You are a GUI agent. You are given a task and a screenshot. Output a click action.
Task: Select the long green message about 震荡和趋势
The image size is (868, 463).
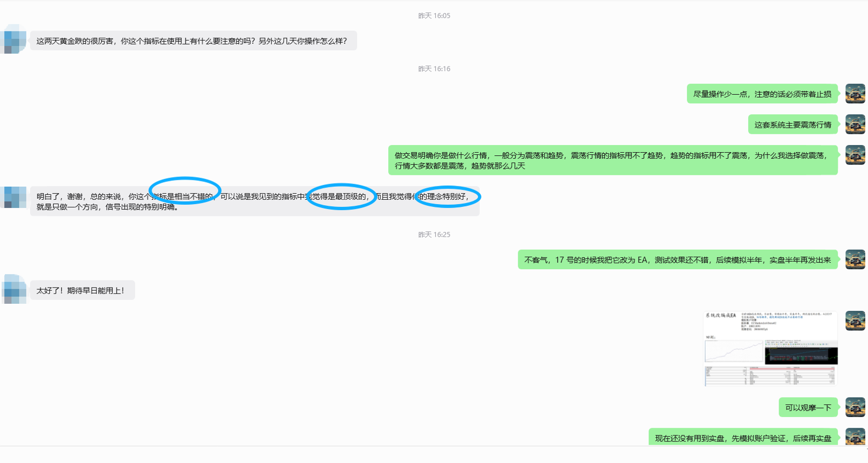coord(613,160)
